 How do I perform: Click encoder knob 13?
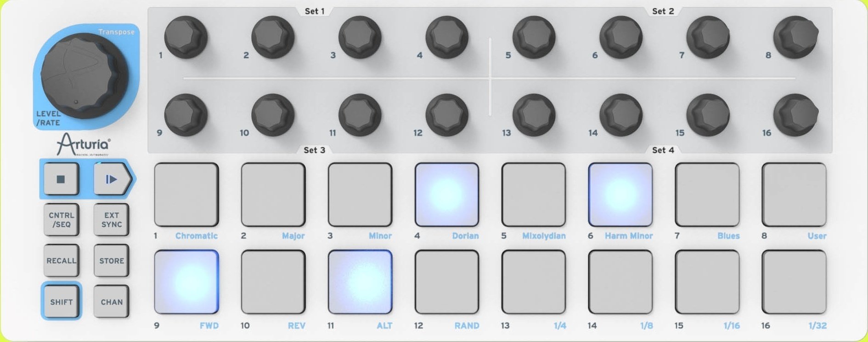[534, 115]
